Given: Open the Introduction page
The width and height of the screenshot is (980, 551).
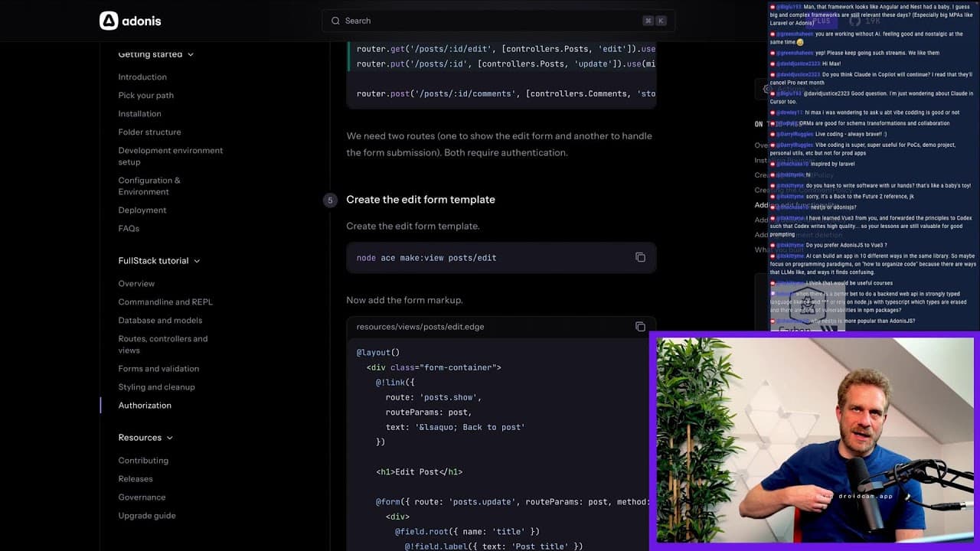Looking at the screenshot, I should (142, 77).
